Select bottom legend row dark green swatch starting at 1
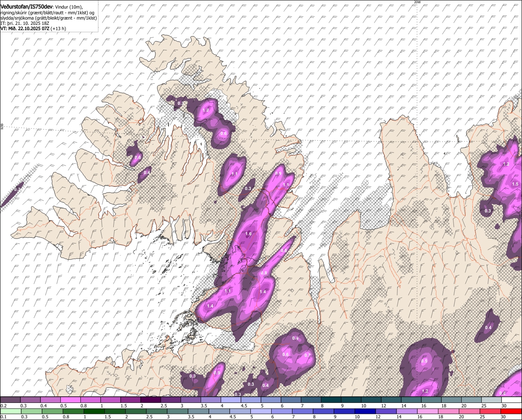 coord(94,411)
